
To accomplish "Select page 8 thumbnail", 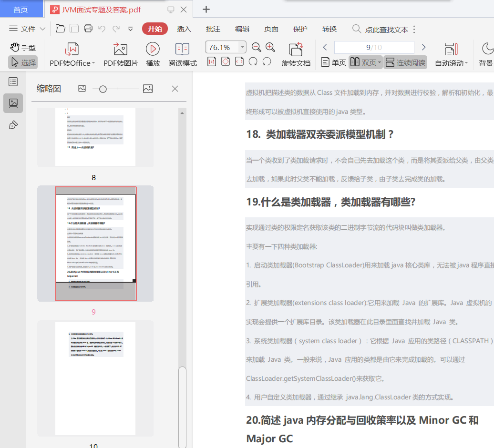I will [95, 137].
